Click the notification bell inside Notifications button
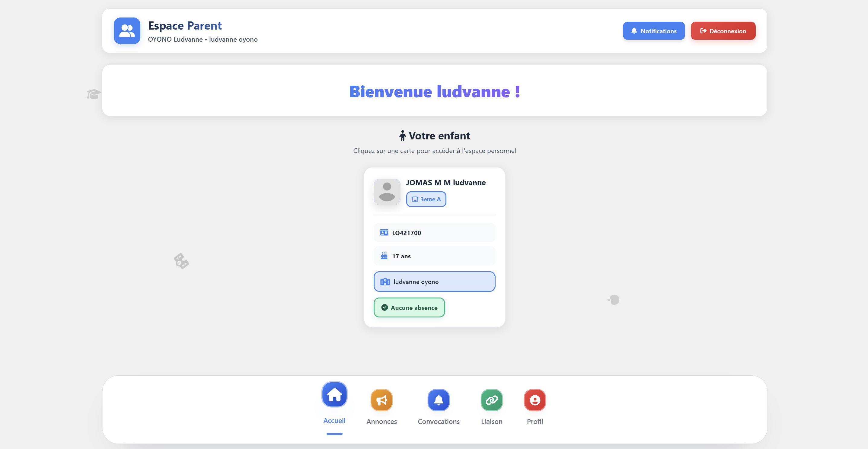868x449 pixels. coord(634,31)
